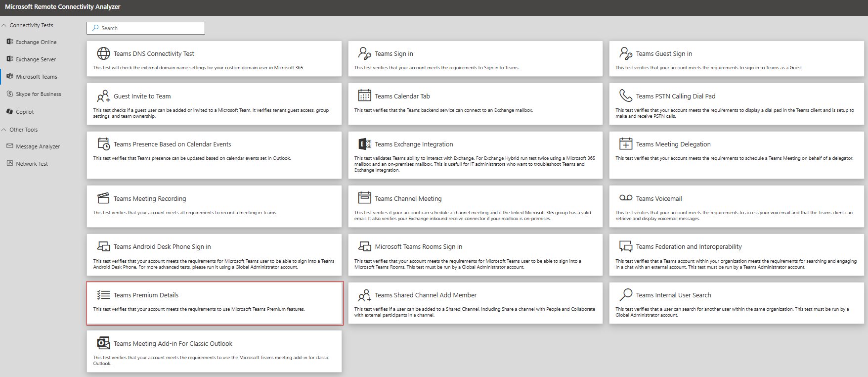Click the PSTN Calling Dial Pad phone icon
The height and width of the screenshot is (377, 868).
click(626, 95)
